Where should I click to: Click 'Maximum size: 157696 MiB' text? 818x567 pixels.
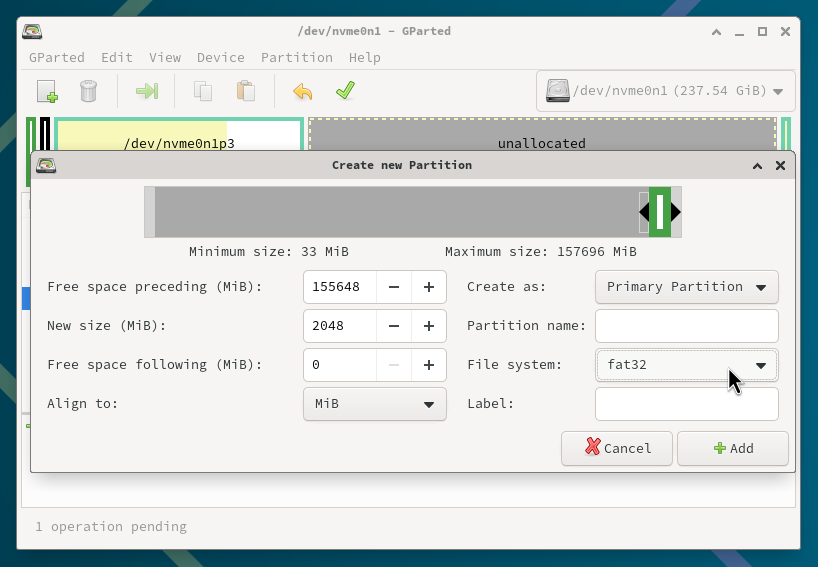pyautogui.click(x=540, y=252)
